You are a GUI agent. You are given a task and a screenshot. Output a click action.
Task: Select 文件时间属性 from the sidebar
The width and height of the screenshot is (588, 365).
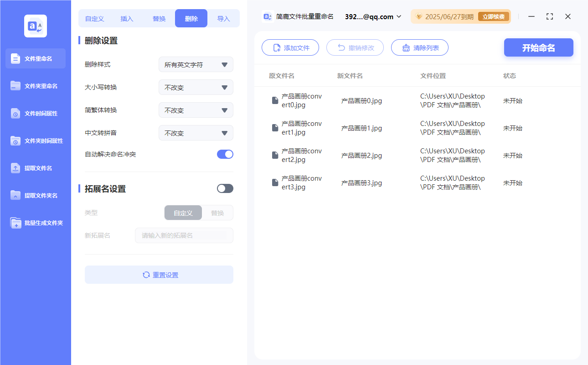[35, 113]
